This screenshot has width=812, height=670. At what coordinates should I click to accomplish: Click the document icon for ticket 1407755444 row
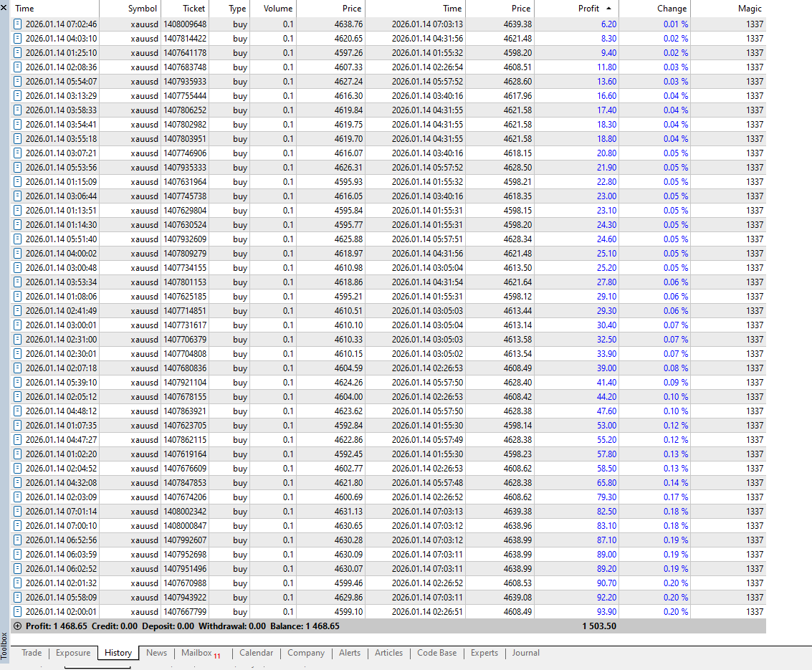click(x=18, y=96)
